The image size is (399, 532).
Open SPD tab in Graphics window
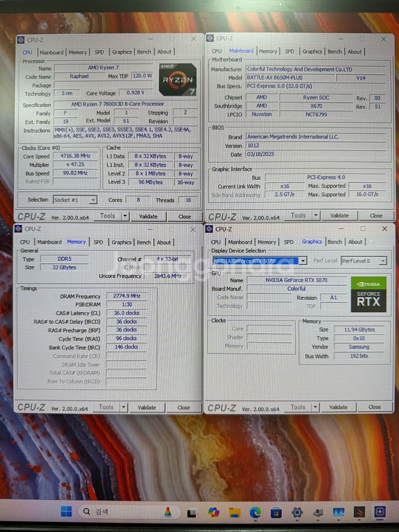coord(289,242)
